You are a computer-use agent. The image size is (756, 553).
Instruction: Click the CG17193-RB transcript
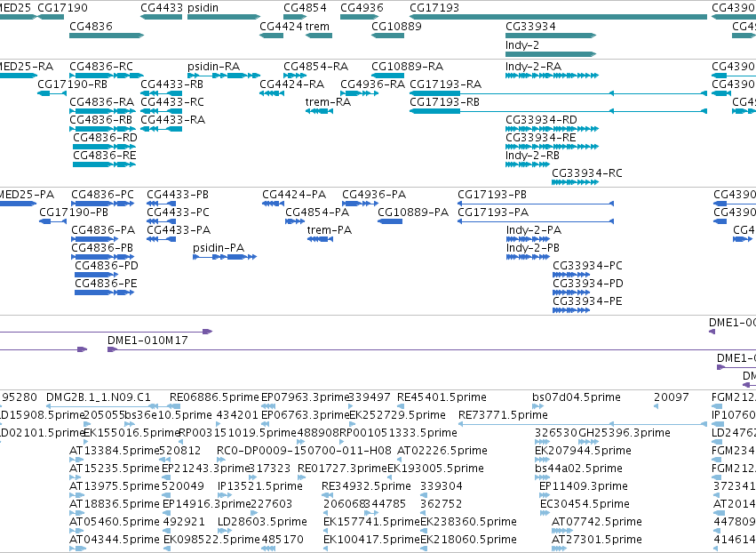point(558,111)
